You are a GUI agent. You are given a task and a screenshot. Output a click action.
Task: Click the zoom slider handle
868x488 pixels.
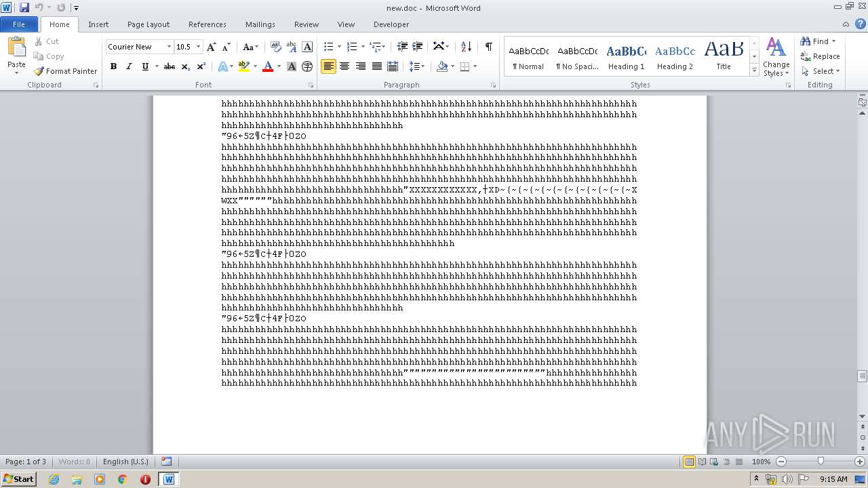821,462
